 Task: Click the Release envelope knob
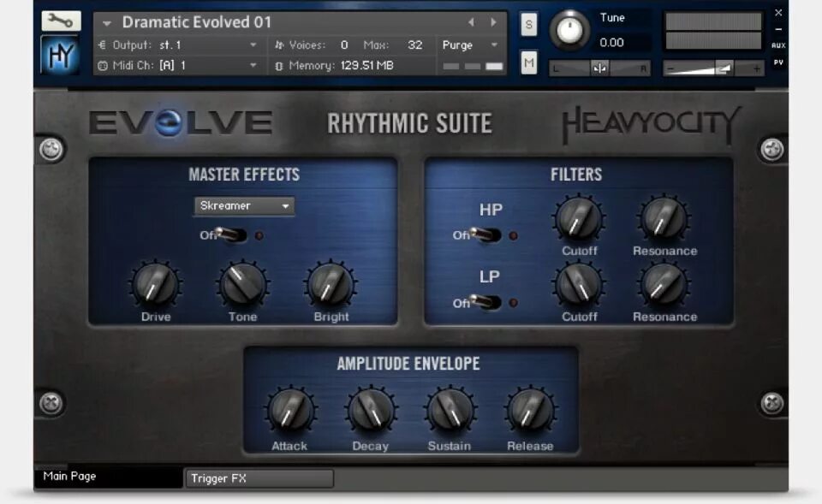click(x=530, y=412)
